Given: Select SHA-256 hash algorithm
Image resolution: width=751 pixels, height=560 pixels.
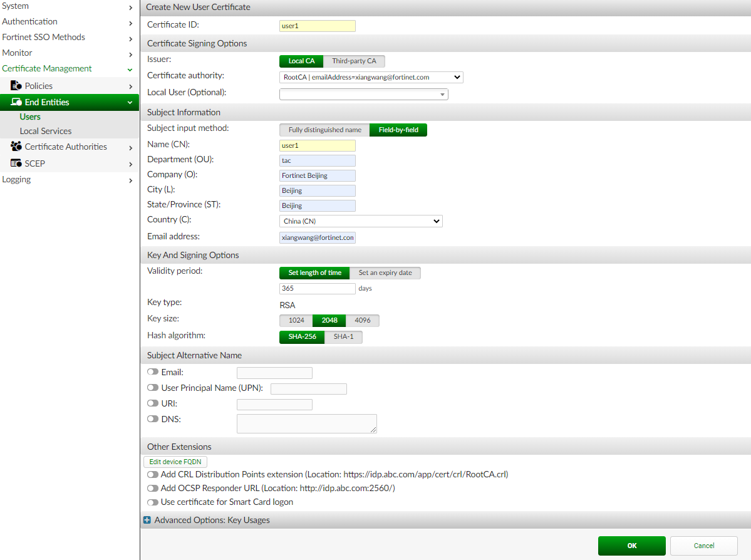Looking at the screenshot, I should point(303,337).
